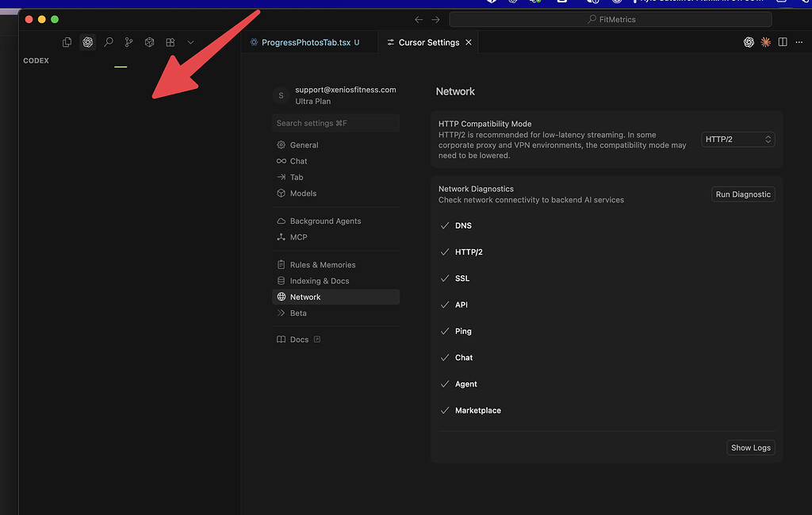Open the HTTP Compatibility Mode dropdown
Viewport: 812px width, 515px height.
coord(737,139)
